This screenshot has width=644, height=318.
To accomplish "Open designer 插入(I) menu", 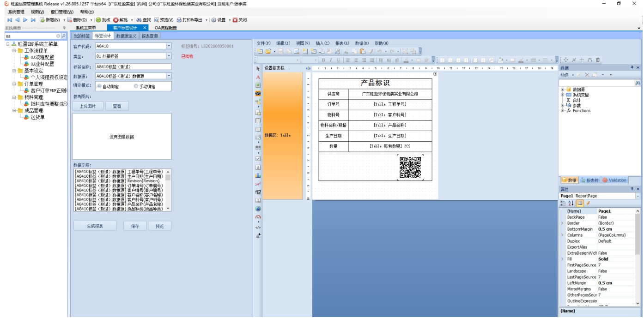I will point(322,43).
